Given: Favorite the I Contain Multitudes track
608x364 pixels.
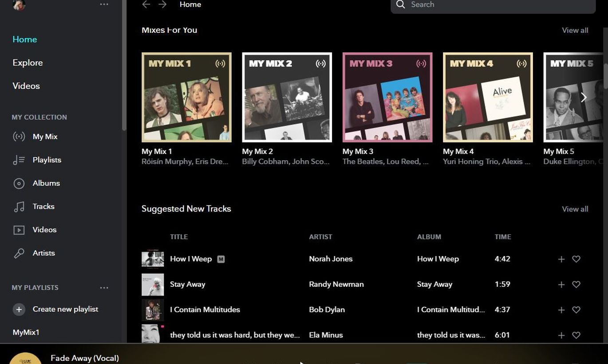Looking at the screenshot, I should pyautogui.click(x=576, y=310).
